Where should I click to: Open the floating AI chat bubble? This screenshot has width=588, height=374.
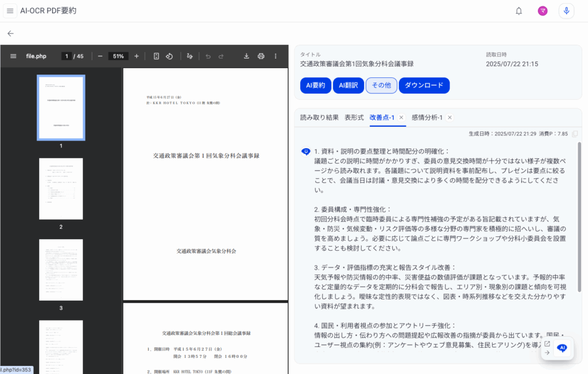point(562,348)
